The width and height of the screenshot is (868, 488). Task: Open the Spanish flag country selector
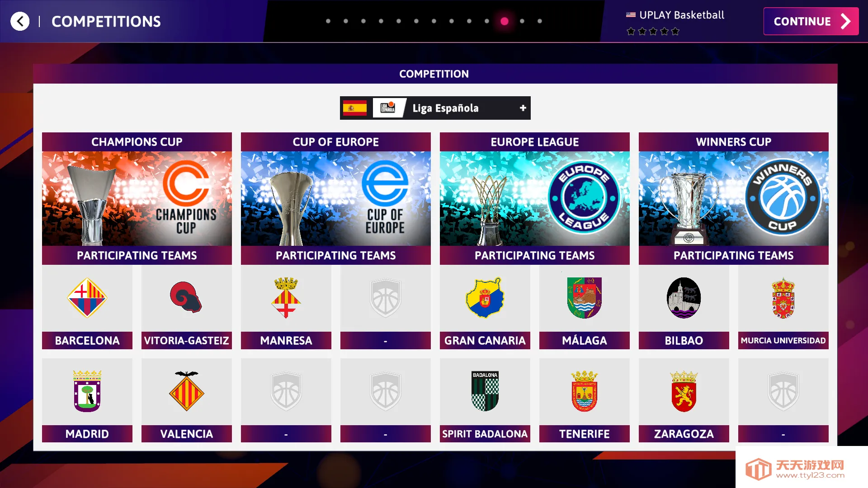point(355,108)
